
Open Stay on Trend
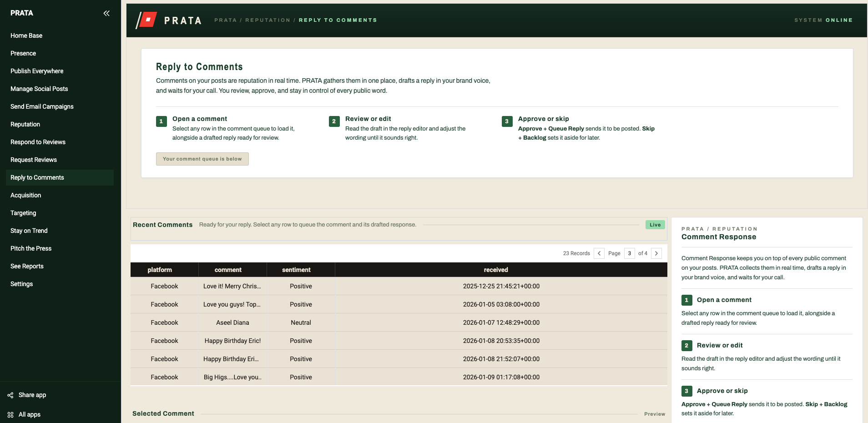point(60,231)
